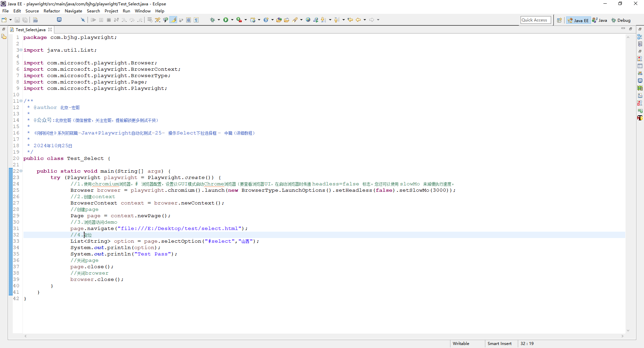Collapse the Javadoc comment at line 11
This screenshot has height=348, width=644.
point(21,101)
